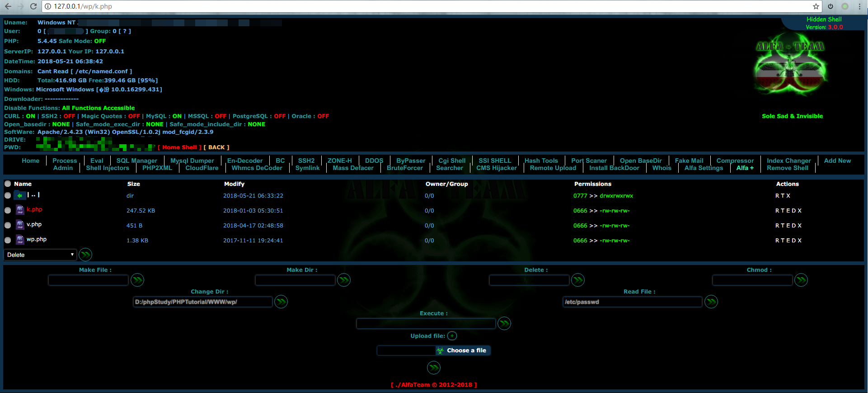Select the En-Decoder menu item
The height and width of the screenshot is (393, 868).
[244, 161]
